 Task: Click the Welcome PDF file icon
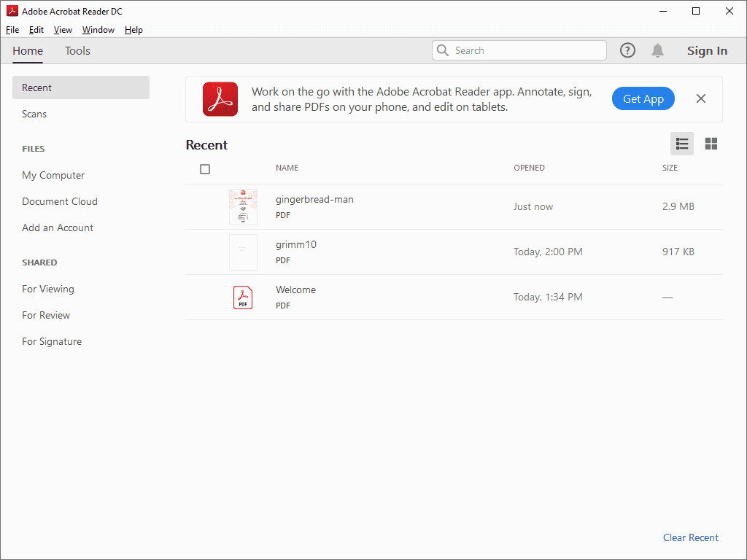[x=243, y=297]
